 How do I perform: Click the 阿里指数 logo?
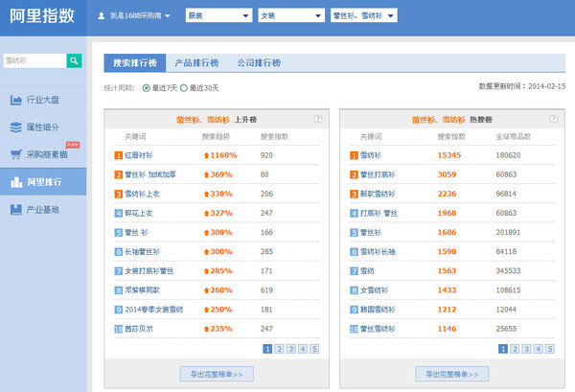pos(42,16)
